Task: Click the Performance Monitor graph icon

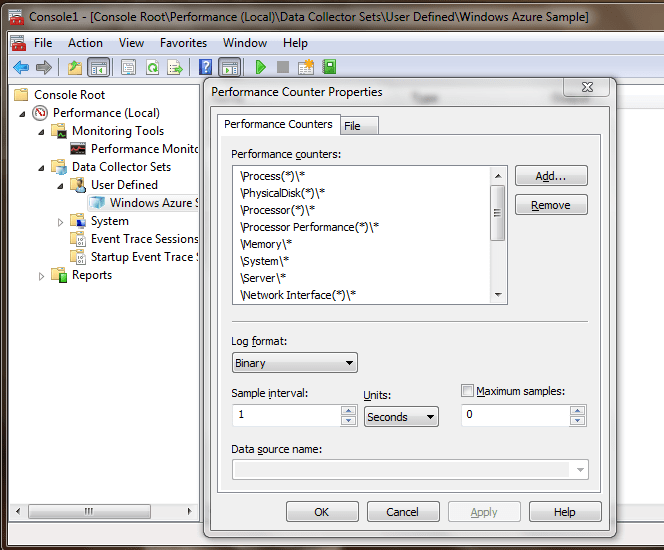Action: [78, 149]
